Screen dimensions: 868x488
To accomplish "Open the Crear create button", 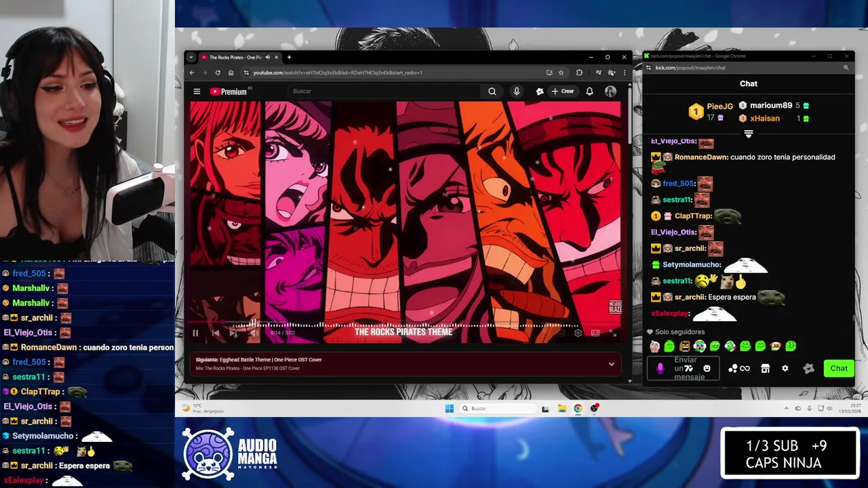I will 563,91.
